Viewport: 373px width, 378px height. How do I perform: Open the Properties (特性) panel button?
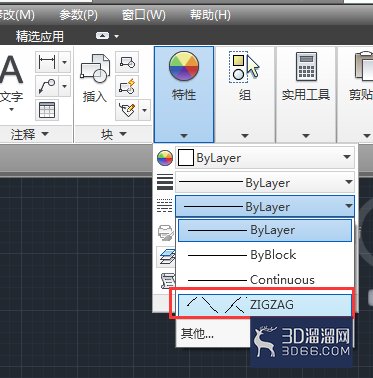click(184, 94)
